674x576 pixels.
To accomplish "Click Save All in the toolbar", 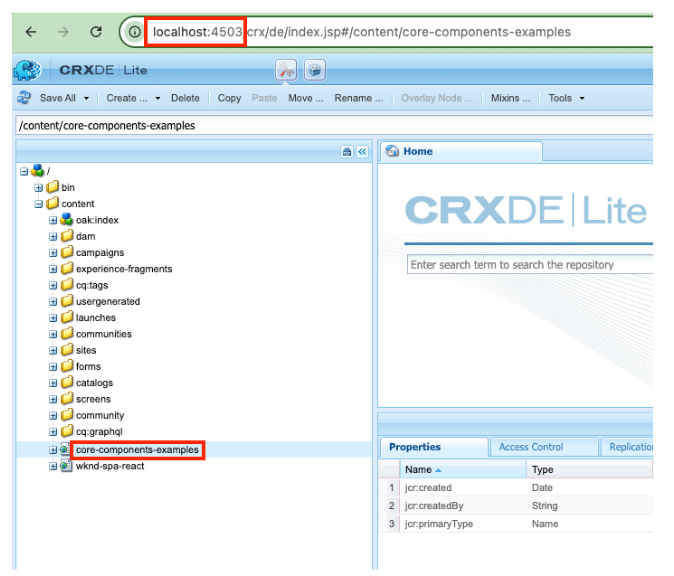I will 58,98.
